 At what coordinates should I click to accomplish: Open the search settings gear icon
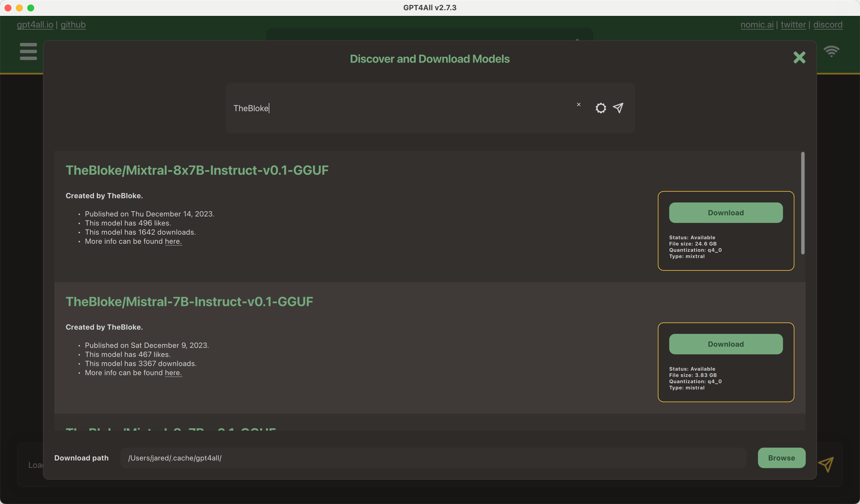tap(601, 108)
